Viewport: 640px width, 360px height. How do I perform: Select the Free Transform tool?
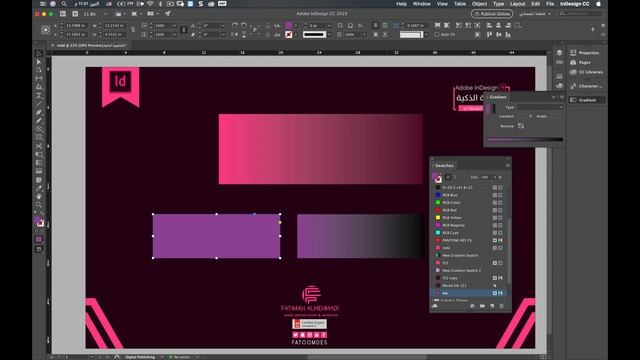(39, 154)
